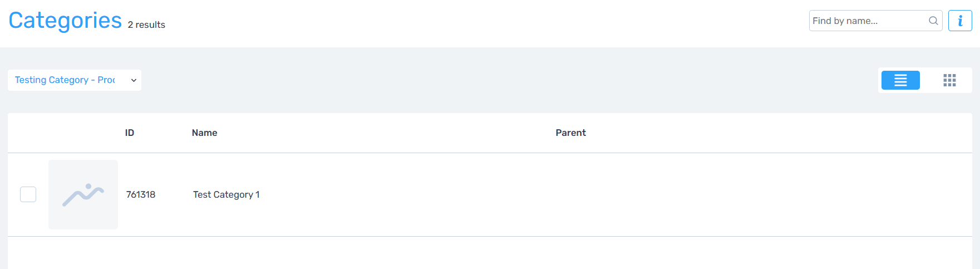The width and height of the screenshot is (980, 269).
Task: Switch to list view
Action: pos(900,80)
